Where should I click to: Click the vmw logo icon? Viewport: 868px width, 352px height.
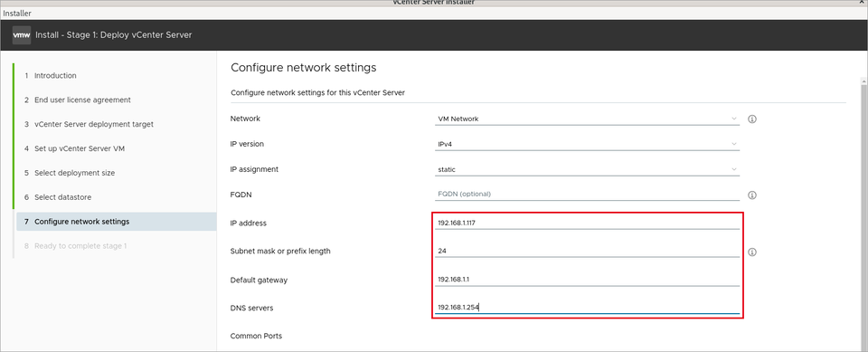click(22, 35)
